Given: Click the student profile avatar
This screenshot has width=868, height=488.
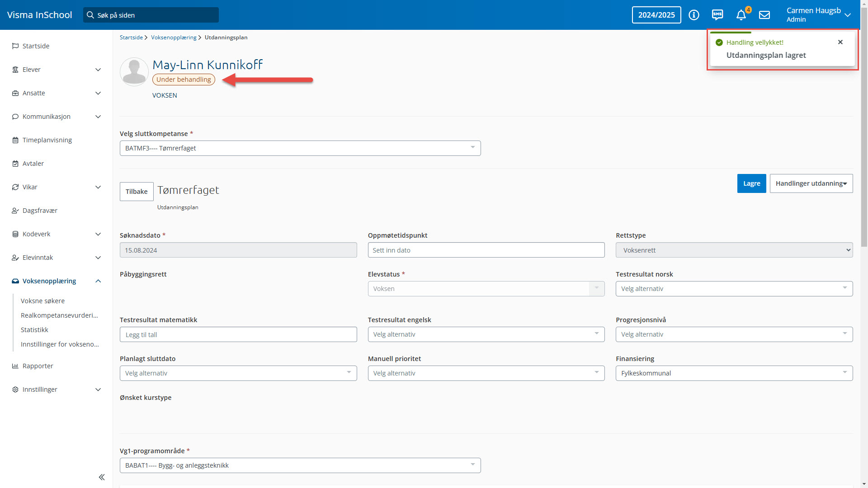Looking at the screenshot, I should click(134, 72).
